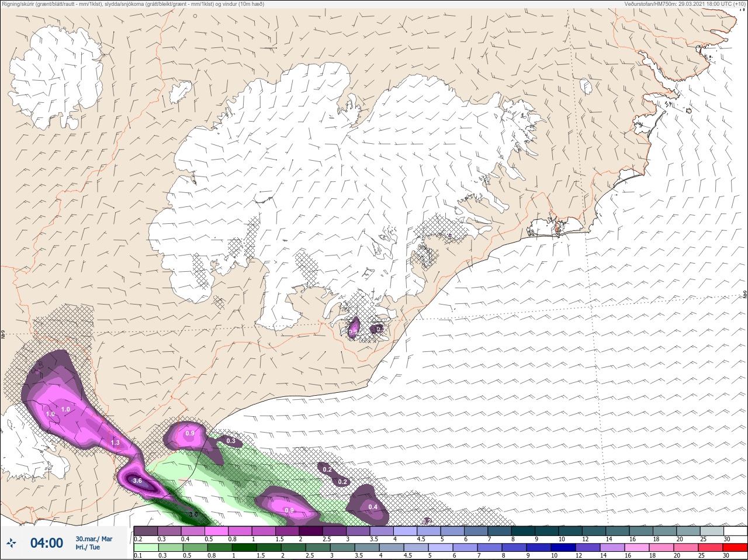Pick the bright pink snow swatch at 0.5
Viewport: 748px width, 560px height.
click(x=217, y=531)
